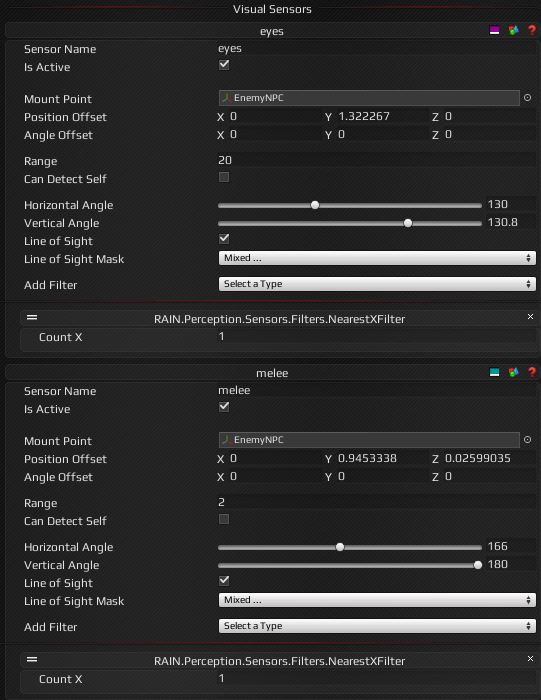
Task: Open object picker for melee Mount Point
Action: [x=528, y=439]
